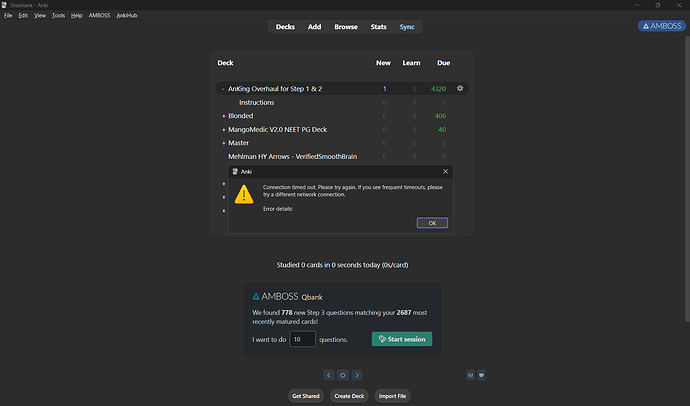Open the Tools menu
This screenshot has height=406, width=690.
click(58, 15)
